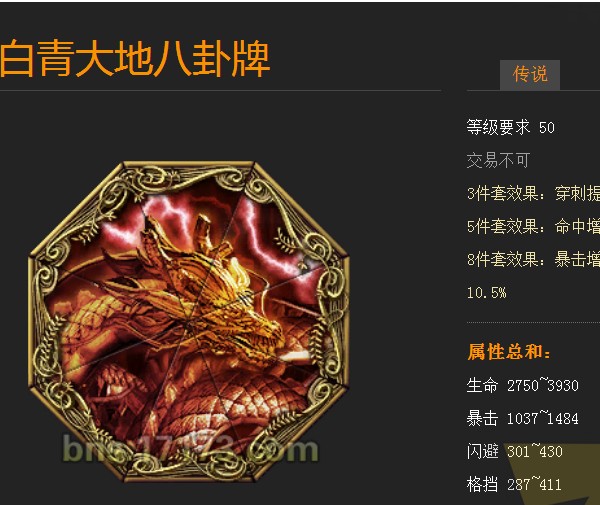This screenshot has height=505, width=600.
Task: Click the 闪避 301~430 stat
Action: [x=514, y=451]
